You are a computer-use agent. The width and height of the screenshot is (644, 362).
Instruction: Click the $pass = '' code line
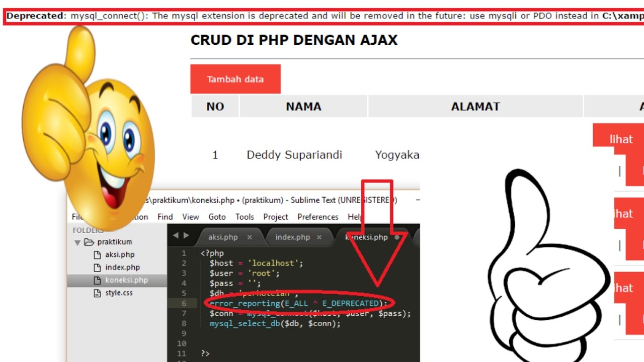235,283
